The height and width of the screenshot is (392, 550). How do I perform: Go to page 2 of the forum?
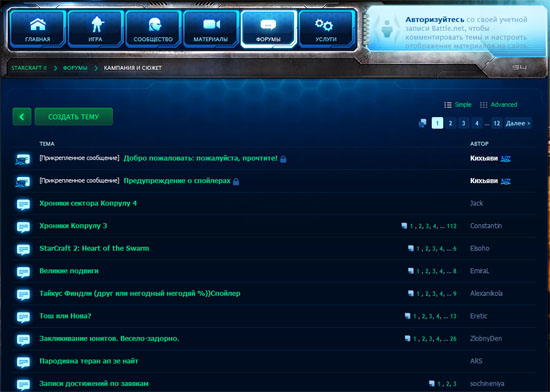click(x=450, y=123)
